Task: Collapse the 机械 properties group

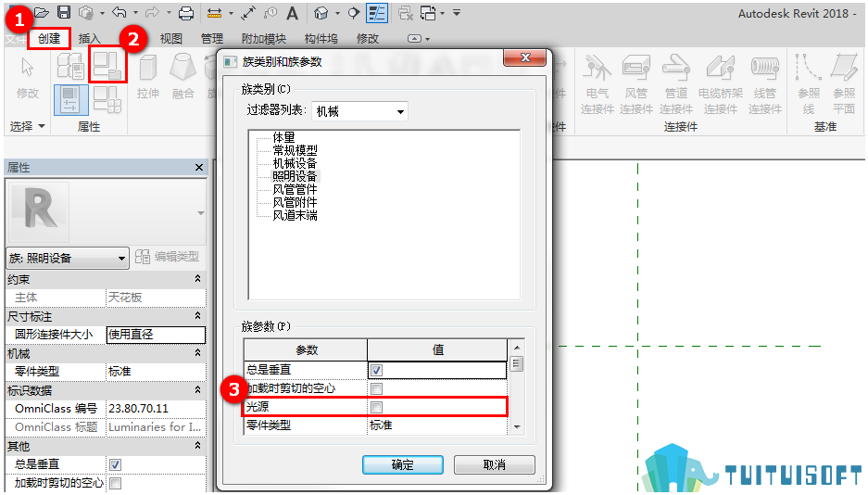Action: [x=197, y=352]
